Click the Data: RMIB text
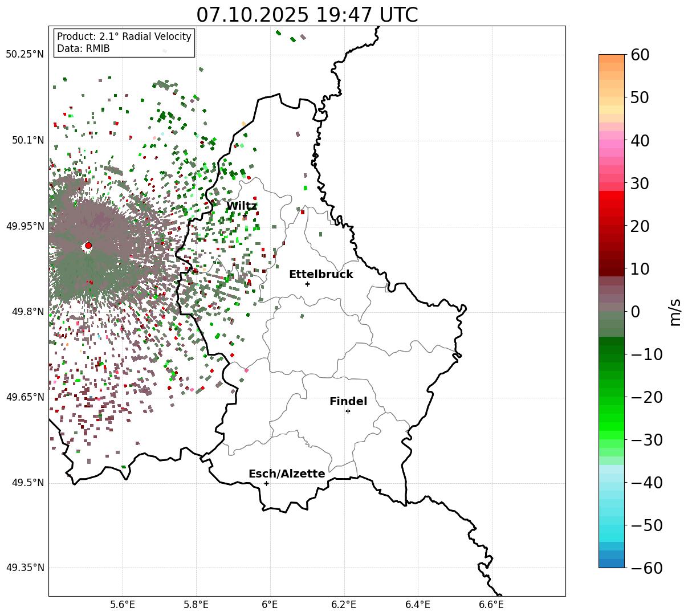 (83, 49)
